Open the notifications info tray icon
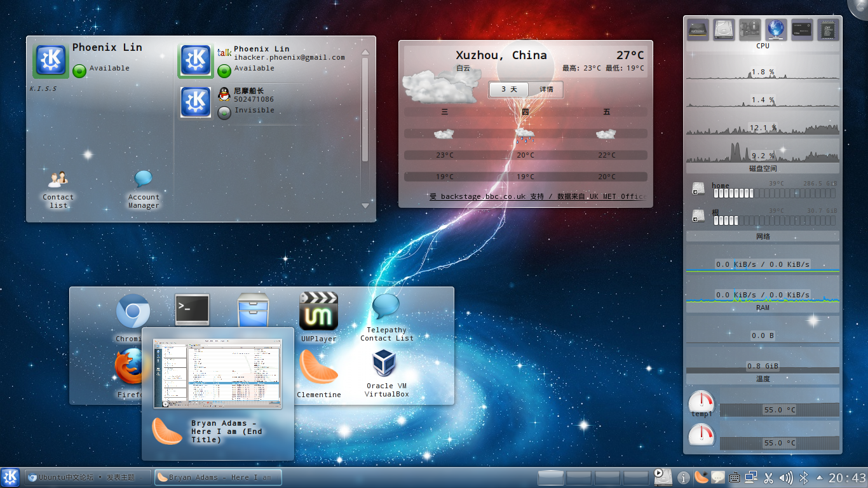The image size is (868, 488). coord(684,477)
